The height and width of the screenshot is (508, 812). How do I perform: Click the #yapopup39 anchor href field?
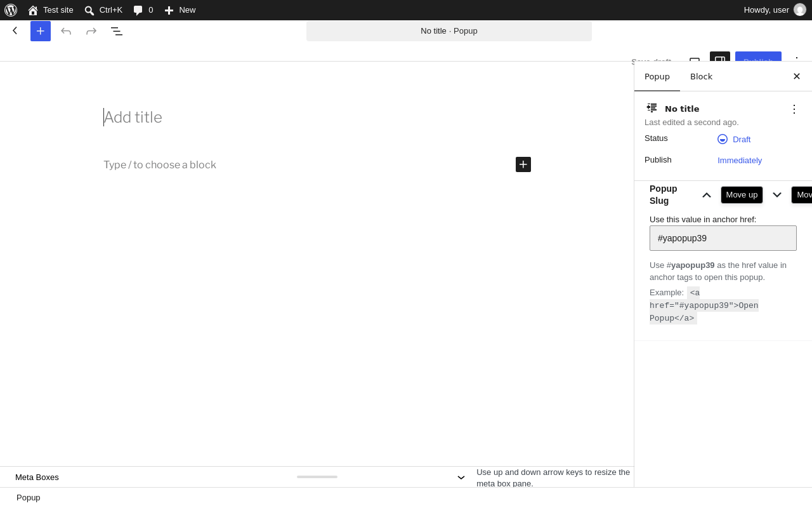(723, 238)
